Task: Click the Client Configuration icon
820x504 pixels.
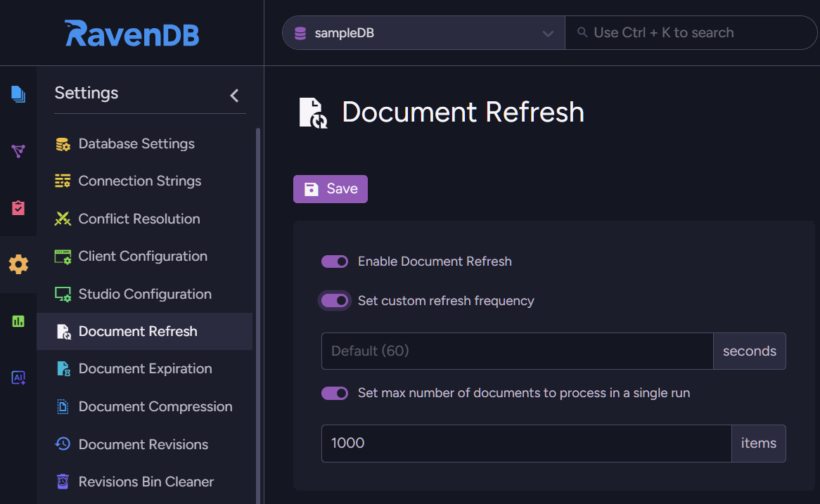Action: point(63,256)
